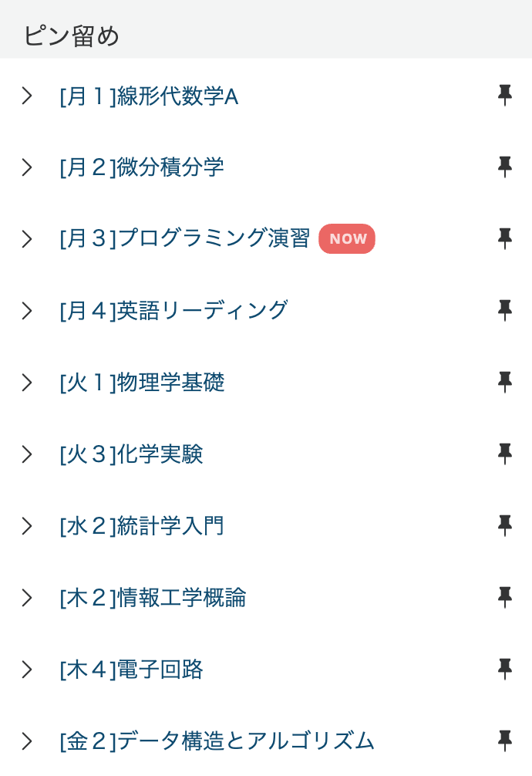532x776 pixels.
Task: Select the [木４]電子回路 course title
Action: [131, 669]
